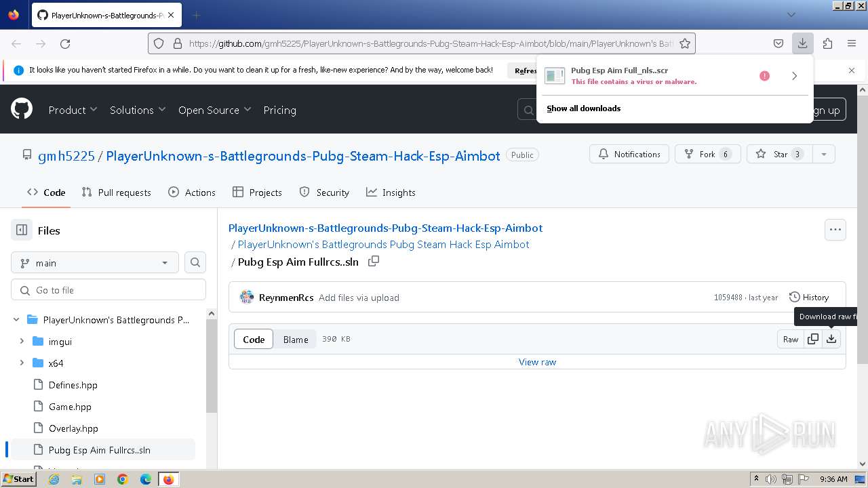Show details arrow for blocked download

pyautogui.click(x=795, y=76)
